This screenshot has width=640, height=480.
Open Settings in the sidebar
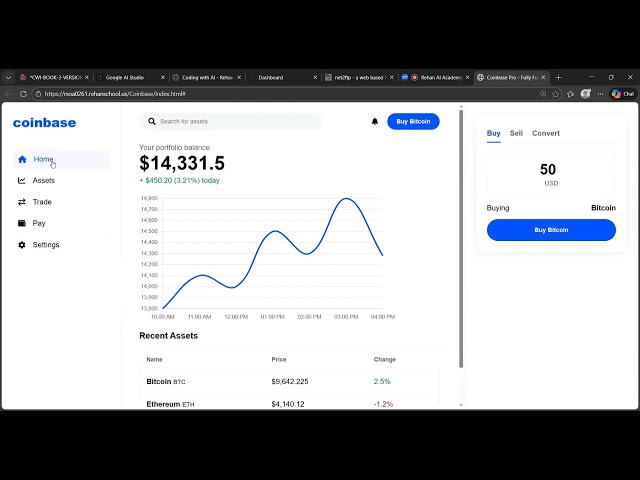click(x=61, y=245)
